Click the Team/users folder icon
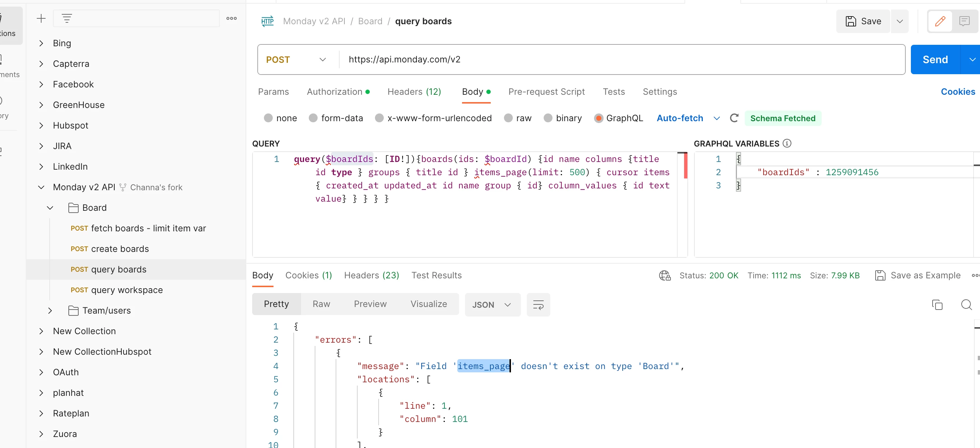Viewport: 980px width, 448px height. [73, 310]
